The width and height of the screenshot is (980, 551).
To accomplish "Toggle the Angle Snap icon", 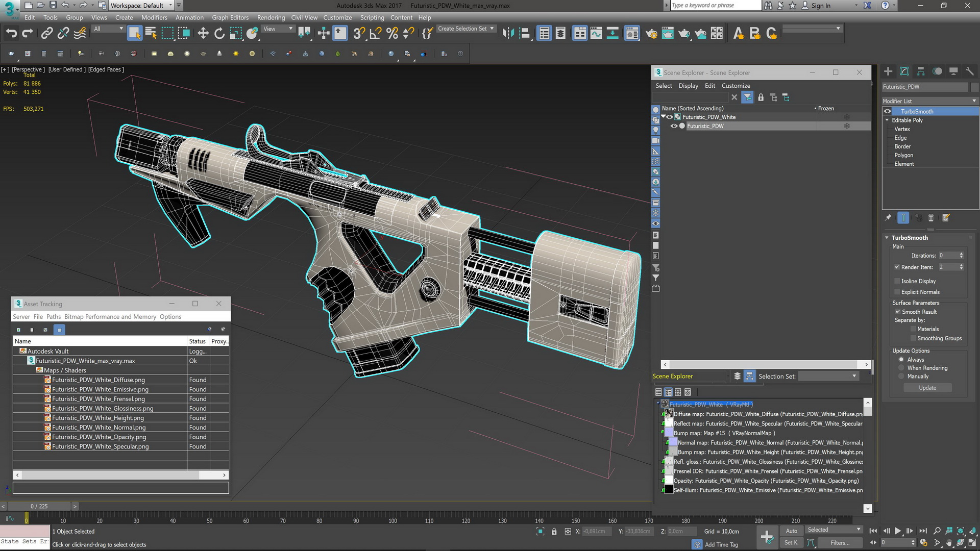I will pyautogui.click(x=375, y=34).
